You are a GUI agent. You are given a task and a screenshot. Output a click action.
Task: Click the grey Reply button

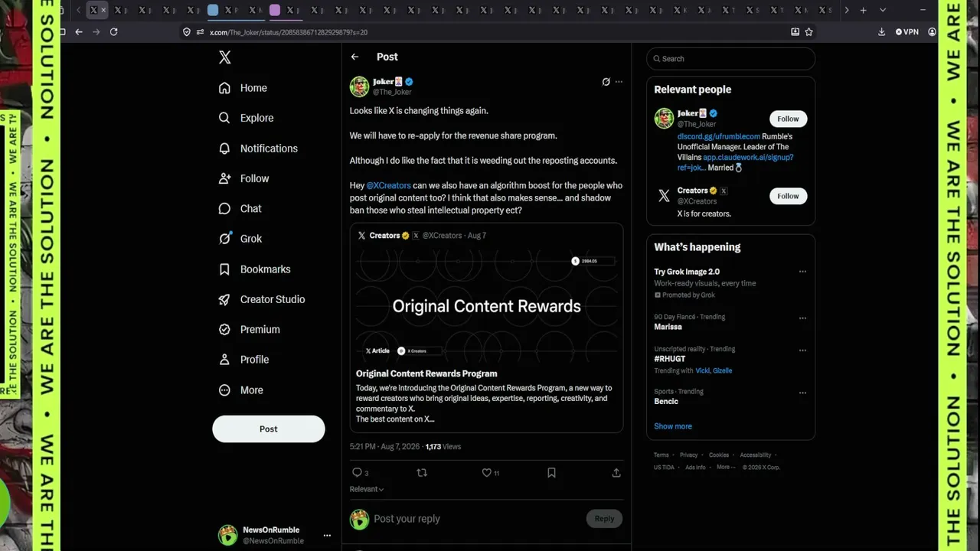coord(604,519)
